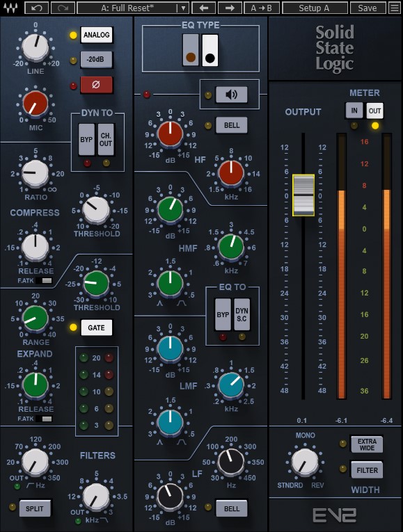Flip the compressor F.ATK switch
This screenshot has width=403, height=532.
(44, 280)
